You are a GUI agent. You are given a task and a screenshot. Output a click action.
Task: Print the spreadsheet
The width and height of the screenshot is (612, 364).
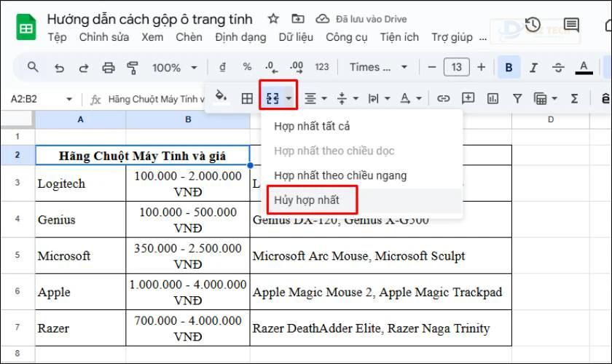click(x=108, y=68)
